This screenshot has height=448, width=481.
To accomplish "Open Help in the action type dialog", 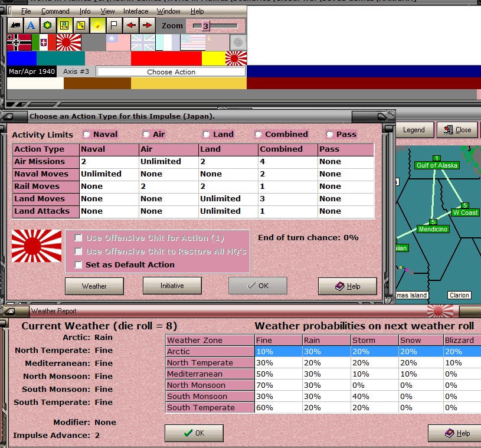I will pos(347,286).
